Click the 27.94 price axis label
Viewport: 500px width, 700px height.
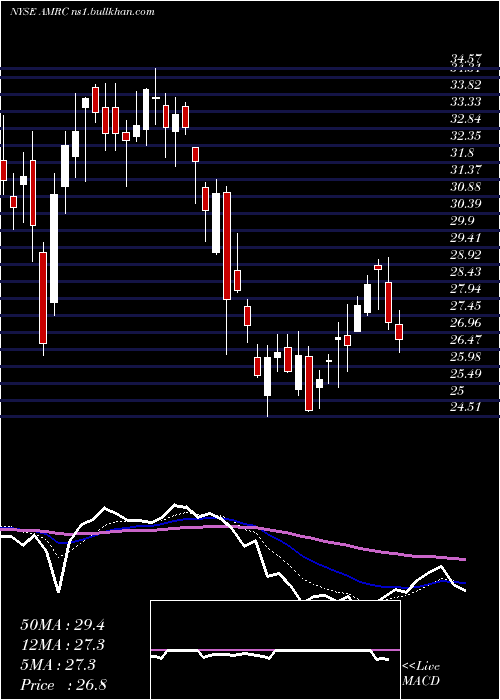466,289
